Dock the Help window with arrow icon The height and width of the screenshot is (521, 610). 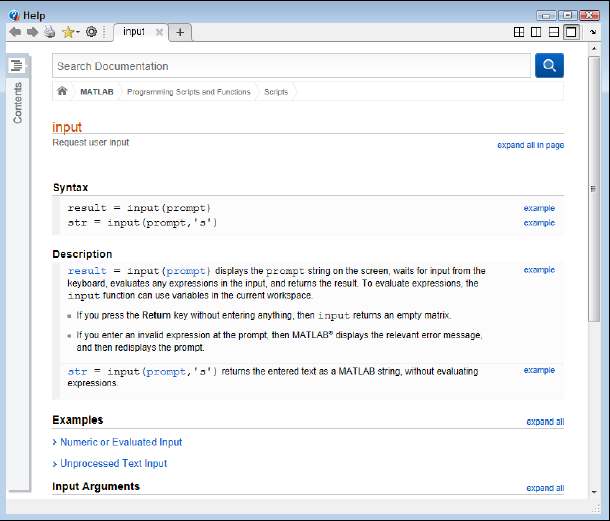(x=593, y=32)
